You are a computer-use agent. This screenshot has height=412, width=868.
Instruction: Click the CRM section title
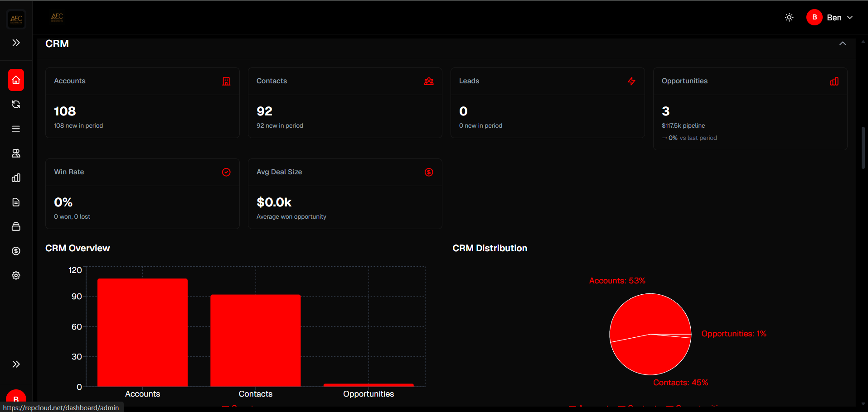(57, 44)
